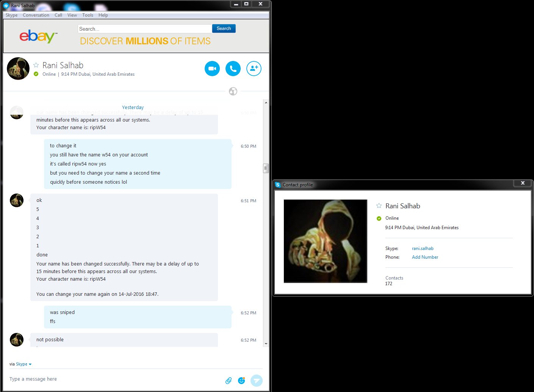This screenshot has height=392, width=534.
Task: Click the eBay search input field
Action: coord(145,29)
